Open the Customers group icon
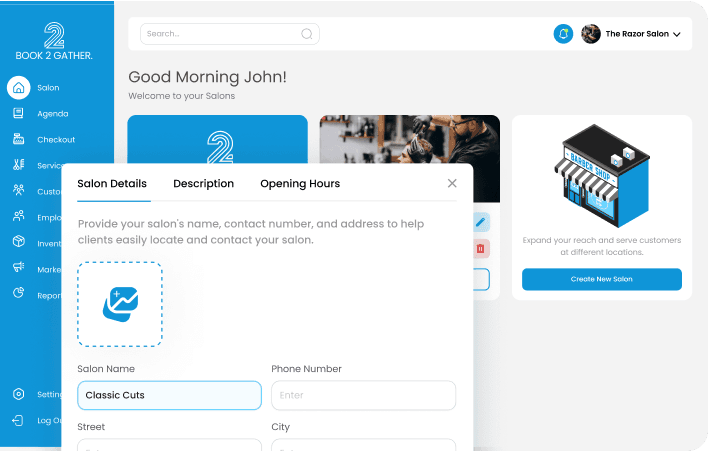This screenshot has height=451, width=708. pos(19,190)
